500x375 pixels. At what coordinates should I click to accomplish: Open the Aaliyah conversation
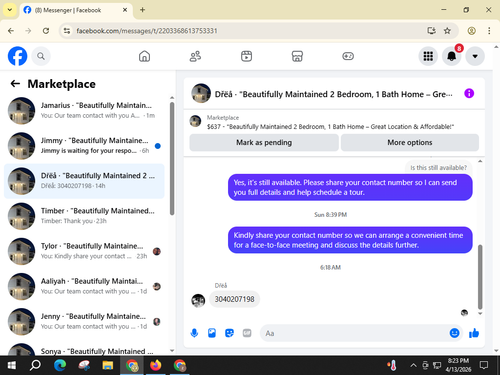[x=84, y=287]
